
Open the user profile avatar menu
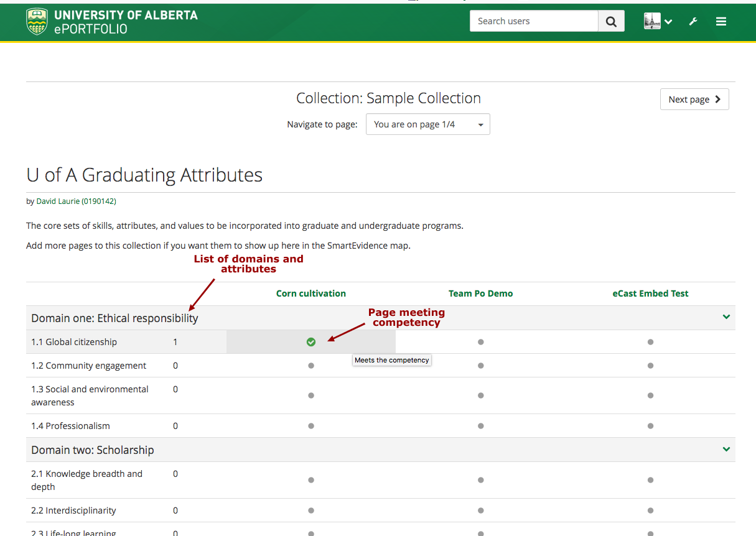pos(658,22)
